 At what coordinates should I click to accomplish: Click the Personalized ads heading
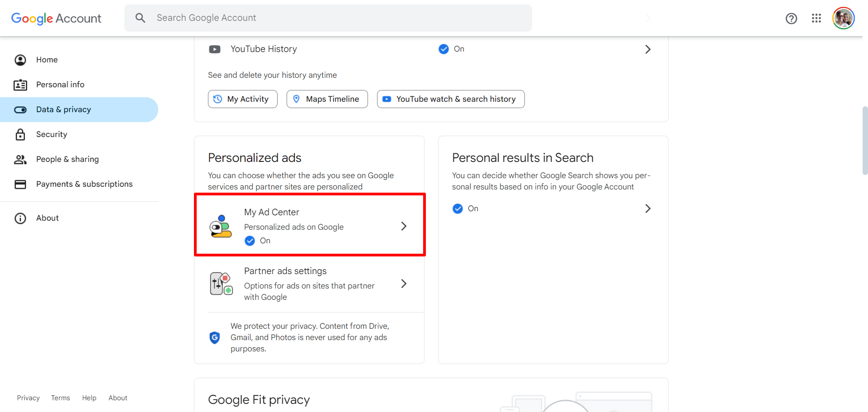click(x=255, y=158)
